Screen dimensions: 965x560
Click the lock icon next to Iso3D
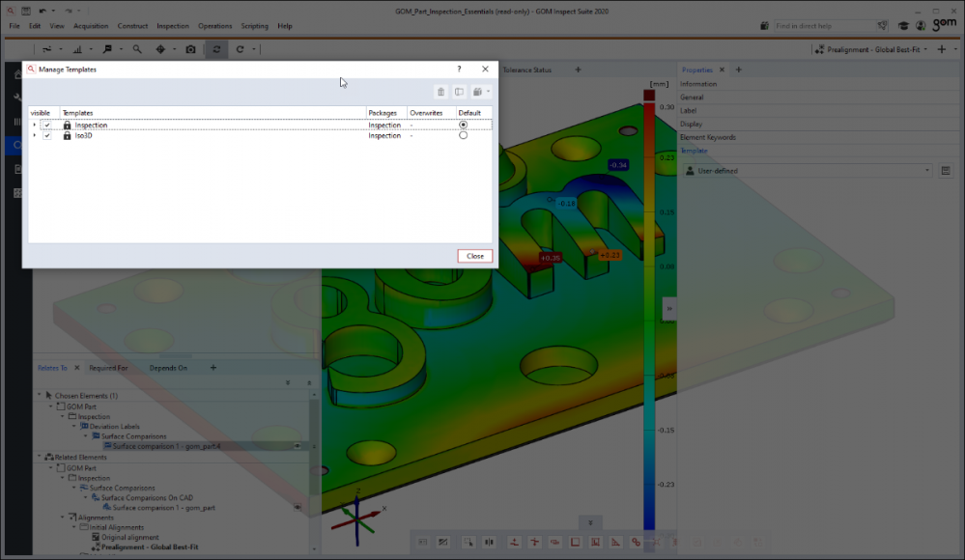click(x=67, y=136)
